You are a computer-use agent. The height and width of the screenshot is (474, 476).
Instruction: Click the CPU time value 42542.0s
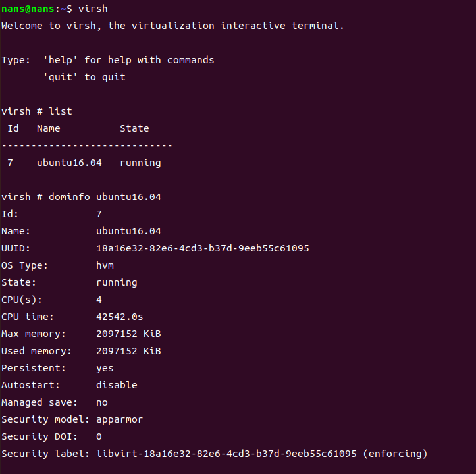click(120, 317)
